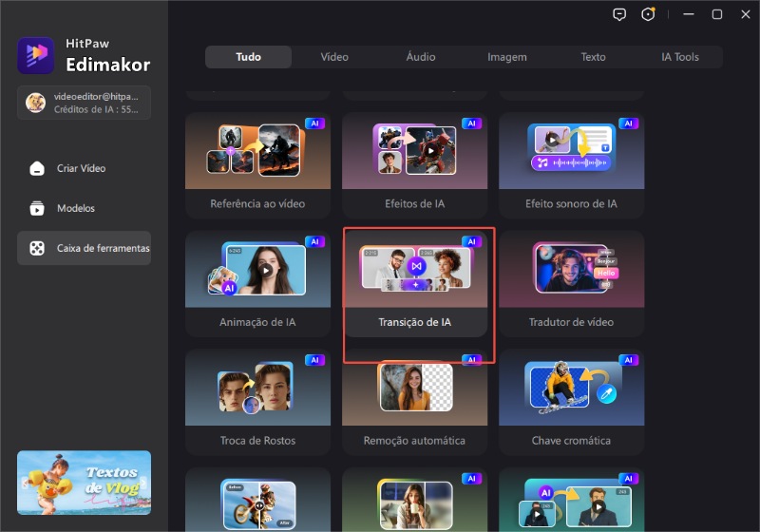
Task: Click AI badge on Referência ao vídeo card
Action: 315,123
